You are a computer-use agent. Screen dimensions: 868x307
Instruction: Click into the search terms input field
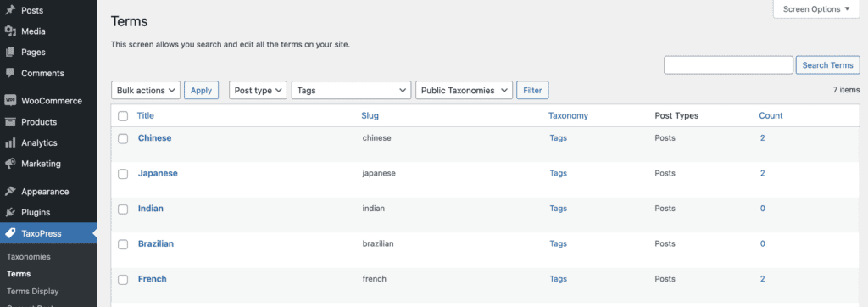[728, 64]
